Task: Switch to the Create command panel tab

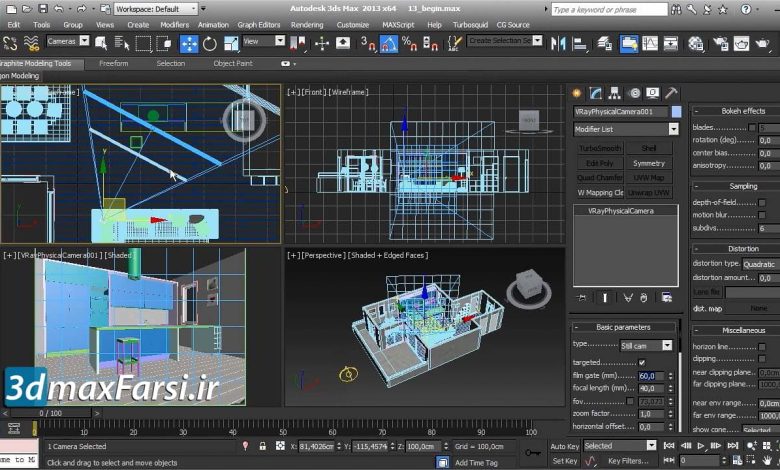Action: (x=577, y=93)
